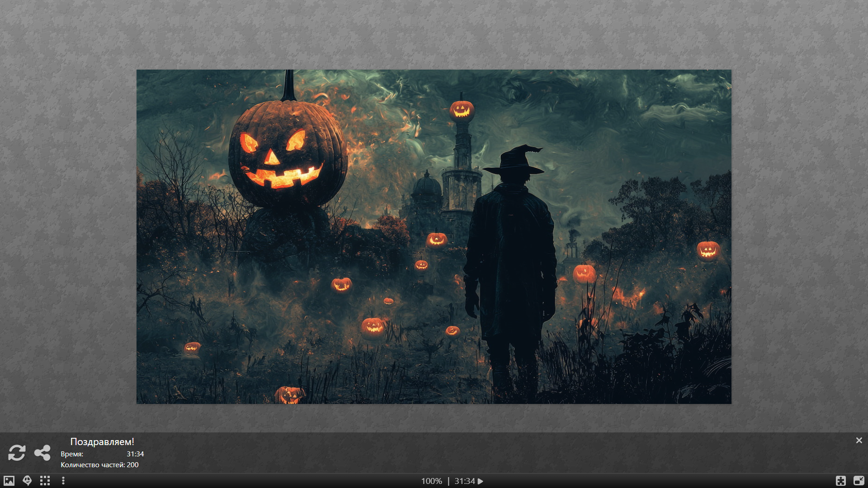The image size is (868, 488).
Task: Click the Поздравляем! heading
Action: point(102,441)
